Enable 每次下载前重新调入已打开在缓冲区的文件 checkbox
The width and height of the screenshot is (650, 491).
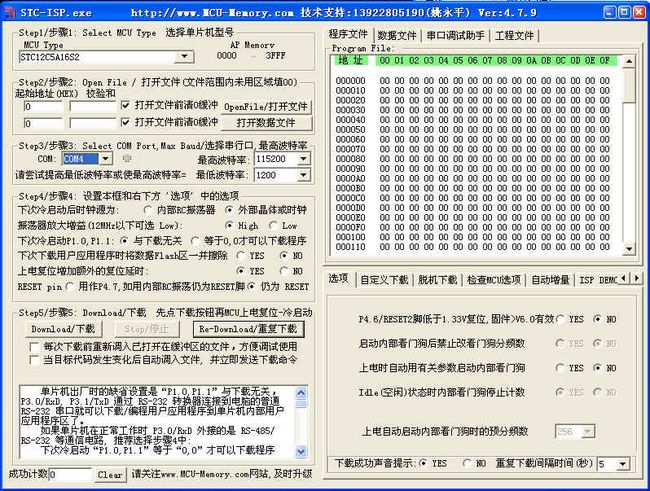click(x=35, y=346)
